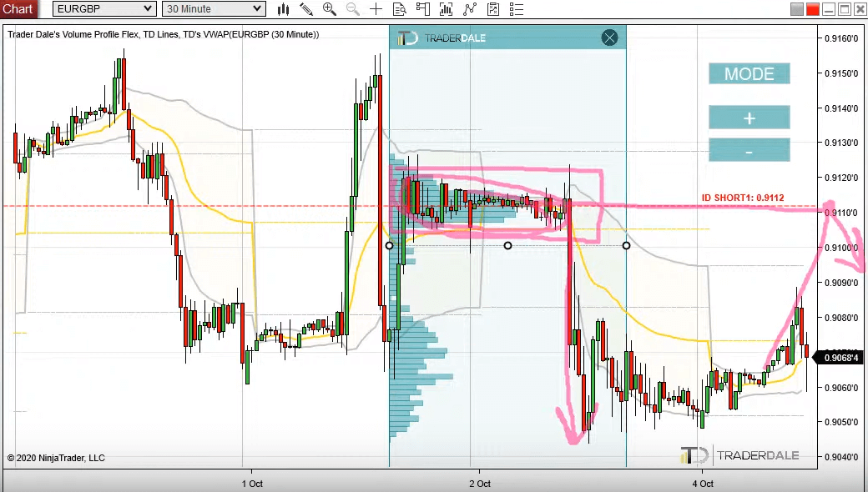Viewport: 868px width, 492px height.
Task: Click the zoom in magnifier icon
Action: [330, 9]
